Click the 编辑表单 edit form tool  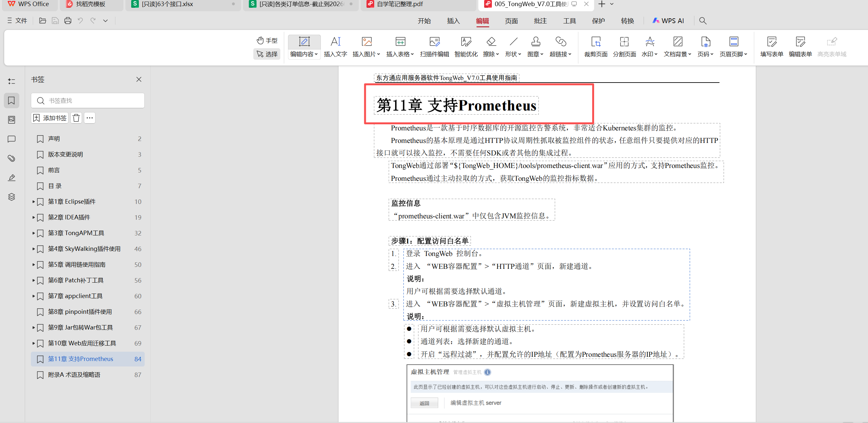[x=800, y=47]
